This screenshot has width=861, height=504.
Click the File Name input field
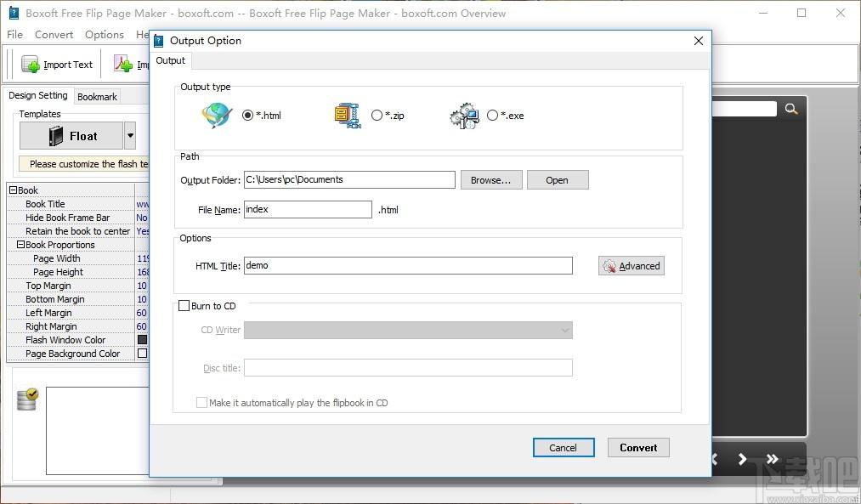coord(308,209)
